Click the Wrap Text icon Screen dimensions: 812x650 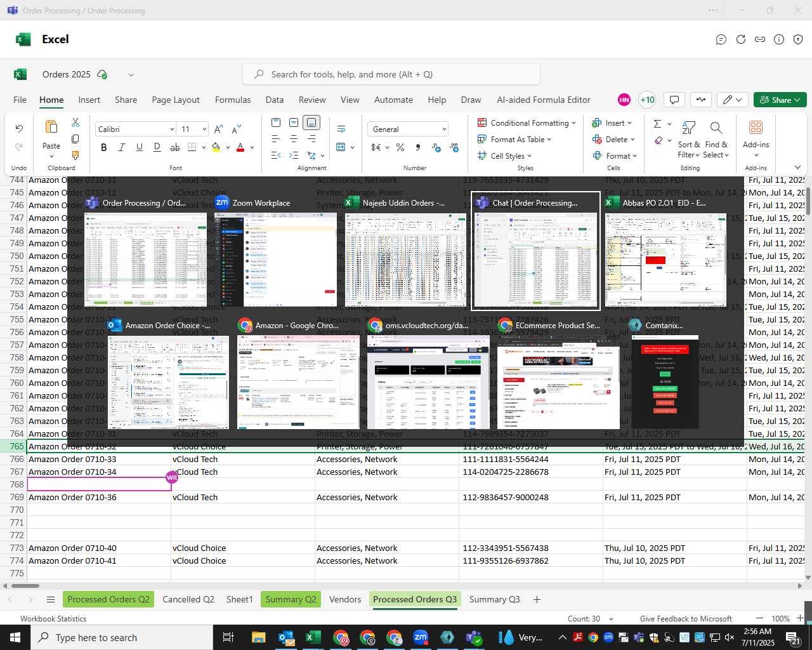coord(341,129)
